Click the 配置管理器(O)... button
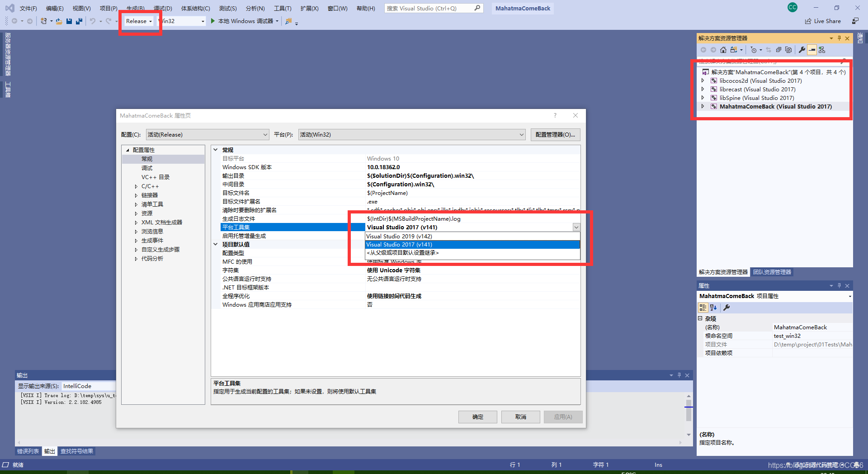The height and width of the screenshot is (474, 868). coord(555,134)
